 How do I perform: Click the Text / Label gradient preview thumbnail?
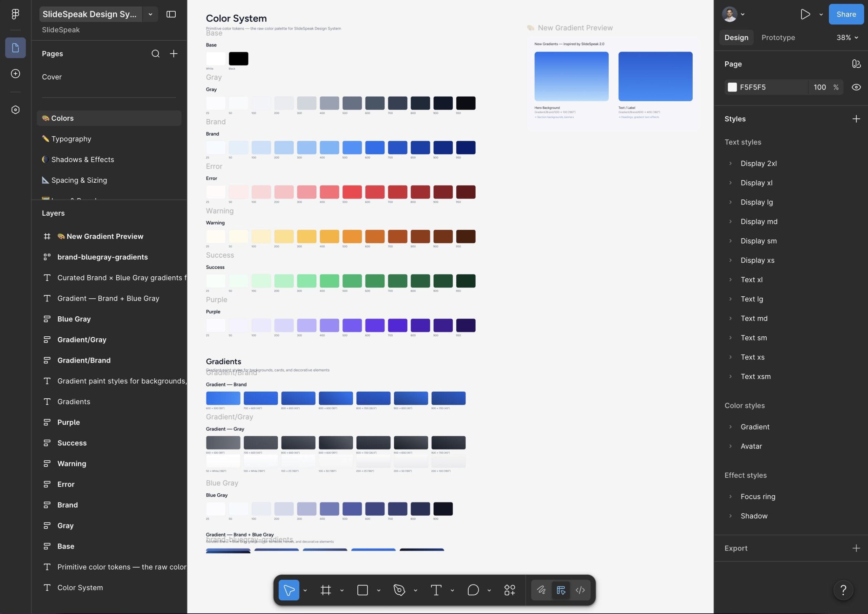(x=655, y=76)
